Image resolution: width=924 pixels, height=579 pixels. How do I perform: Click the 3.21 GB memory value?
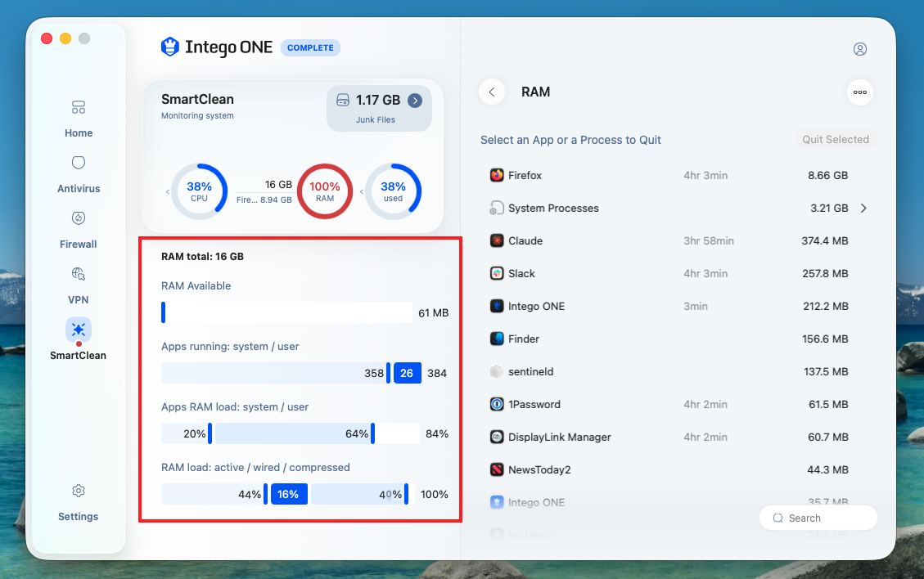point(829,209)
